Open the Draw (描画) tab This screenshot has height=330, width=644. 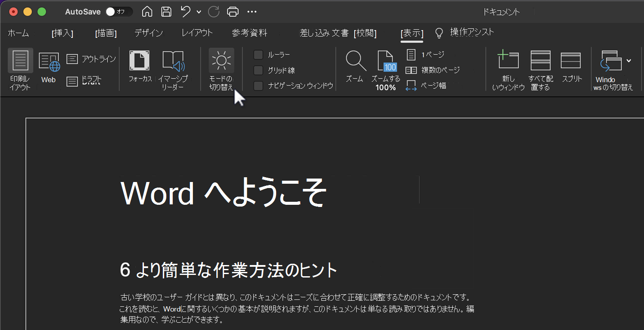click(x=106, y=33)
